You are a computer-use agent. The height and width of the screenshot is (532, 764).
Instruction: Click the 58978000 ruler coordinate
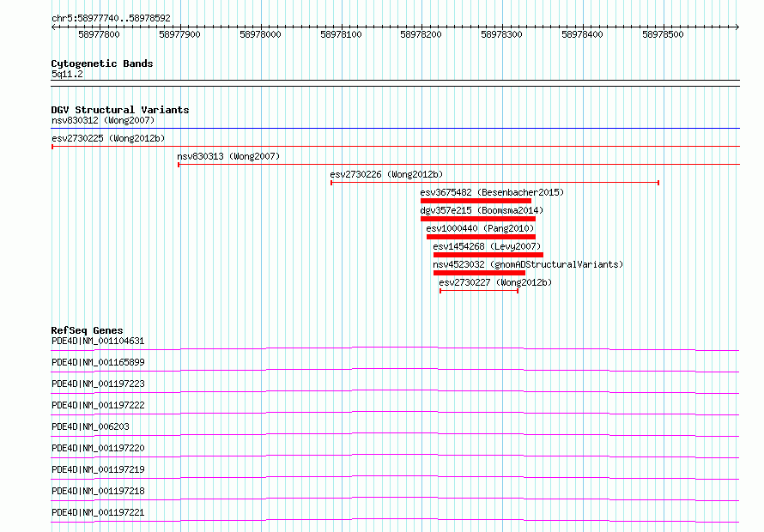(261, 34)
